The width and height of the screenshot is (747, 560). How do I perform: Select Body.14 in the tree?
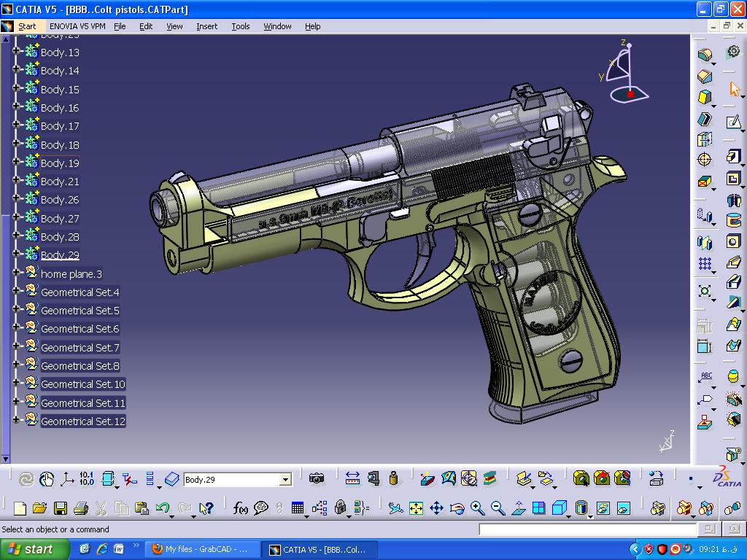point(60,71)
